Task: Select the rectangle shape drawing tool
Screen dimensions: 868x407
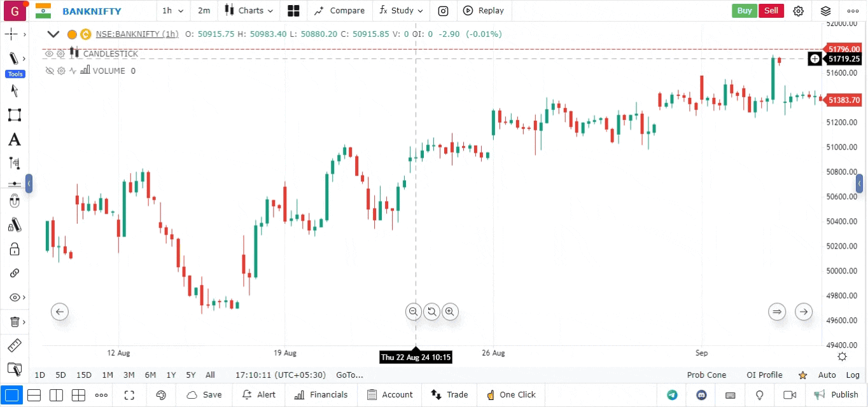Action: pyautogui.click(x=14, y=115)
